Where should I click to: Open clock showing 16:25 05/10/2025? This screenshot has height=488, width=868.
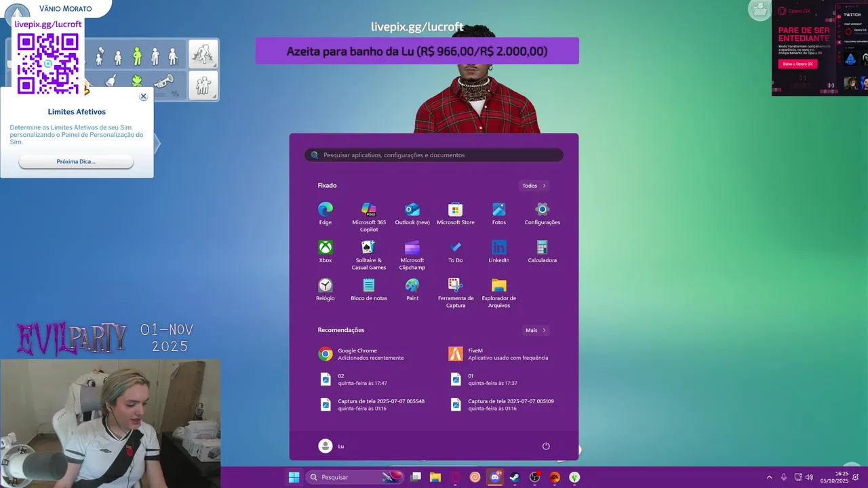[x=834, y=477]
